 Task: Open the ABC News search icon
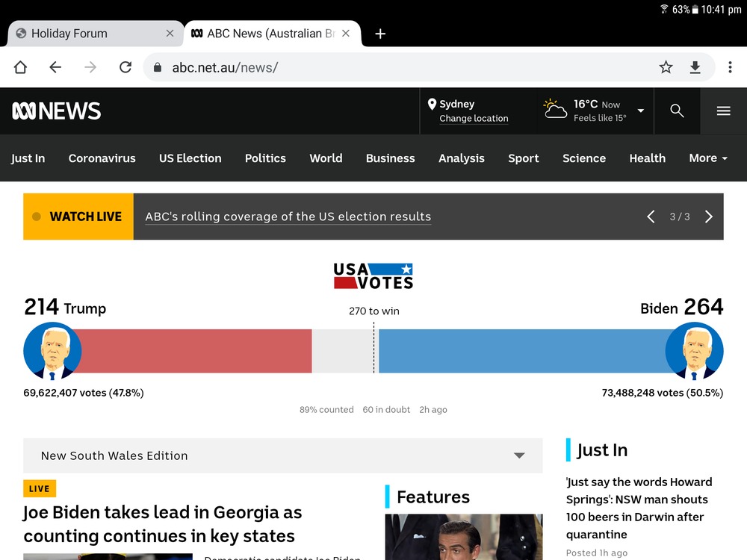click(677, 111)
